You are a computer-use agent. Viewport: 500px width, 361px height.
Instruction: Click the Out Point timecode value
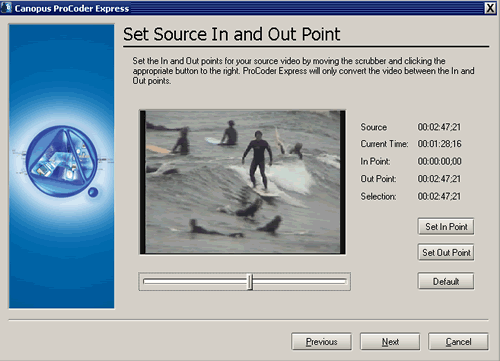(x=439, y=179)
